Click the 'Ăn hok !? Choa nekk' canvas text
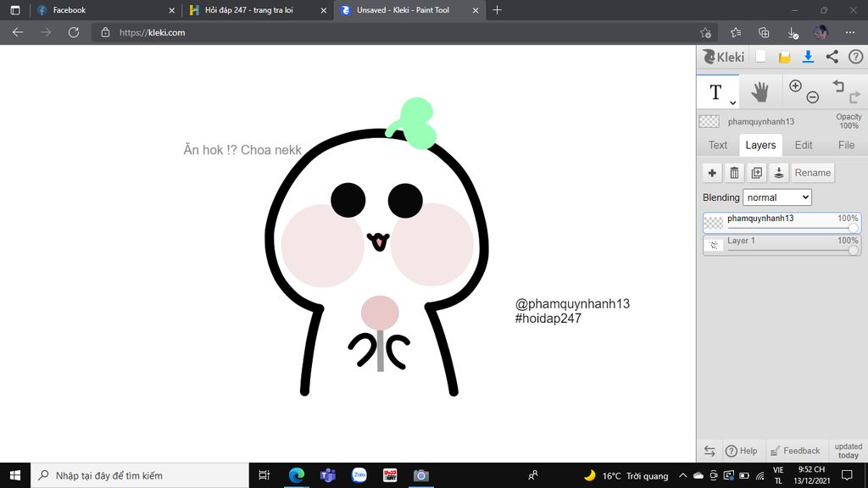 coord(242,149)
